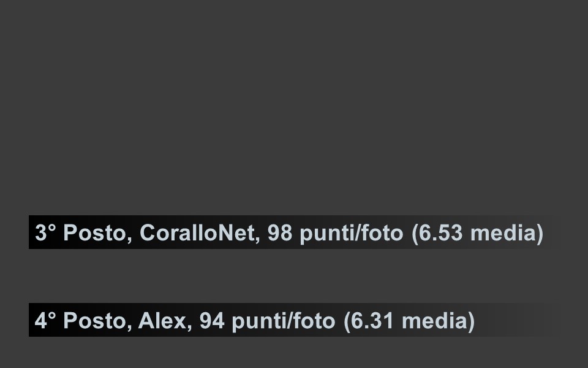The width and height of the screenshot is (588, 368).
Task: Click the number 98 in third-place row
Action: coord(280,233)
